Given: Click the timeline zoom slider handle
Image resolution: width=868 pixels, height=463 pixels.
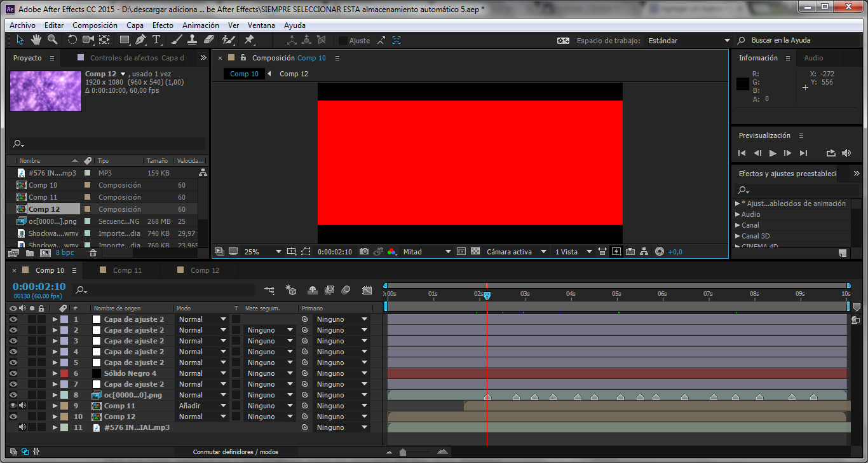Looking at the screenshot, I should 402,452.
